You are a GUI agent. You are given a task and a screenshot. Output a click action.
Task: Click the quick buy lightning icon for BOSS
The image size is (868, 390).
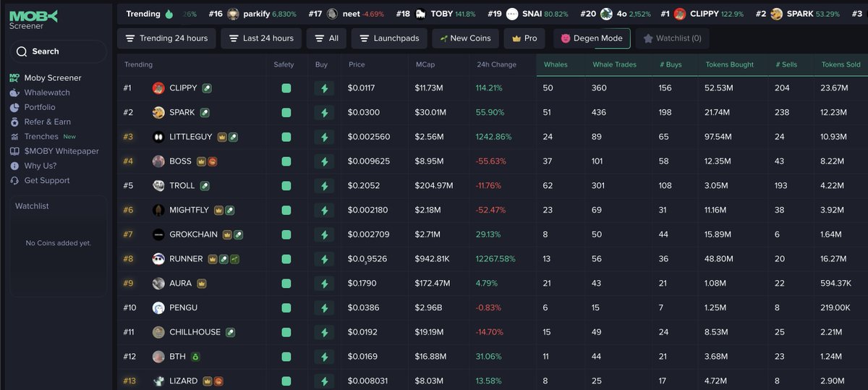pyautogui.click(x=324, y=161)
